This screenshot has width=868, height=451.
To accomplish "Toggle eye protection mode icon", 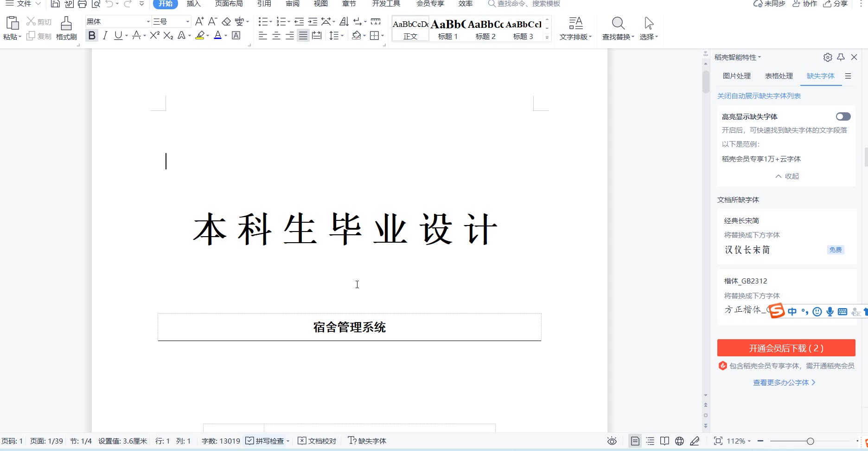I will (x=612, y=441).
